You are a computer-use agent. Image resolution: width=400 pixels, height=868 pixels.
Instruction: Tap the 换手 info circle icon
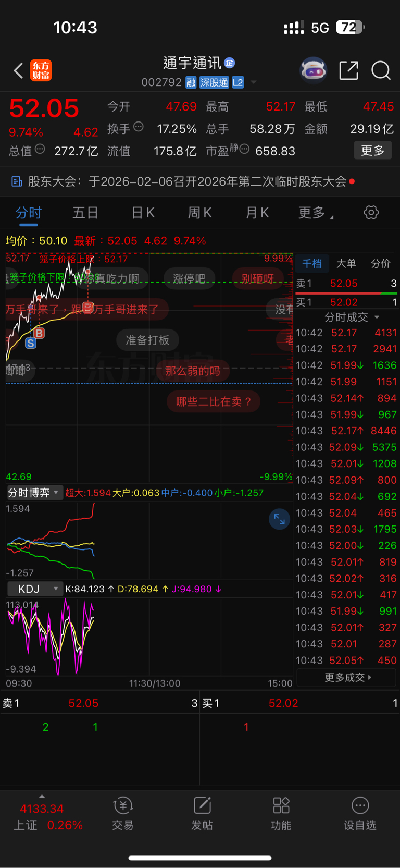tap(139, 126)
